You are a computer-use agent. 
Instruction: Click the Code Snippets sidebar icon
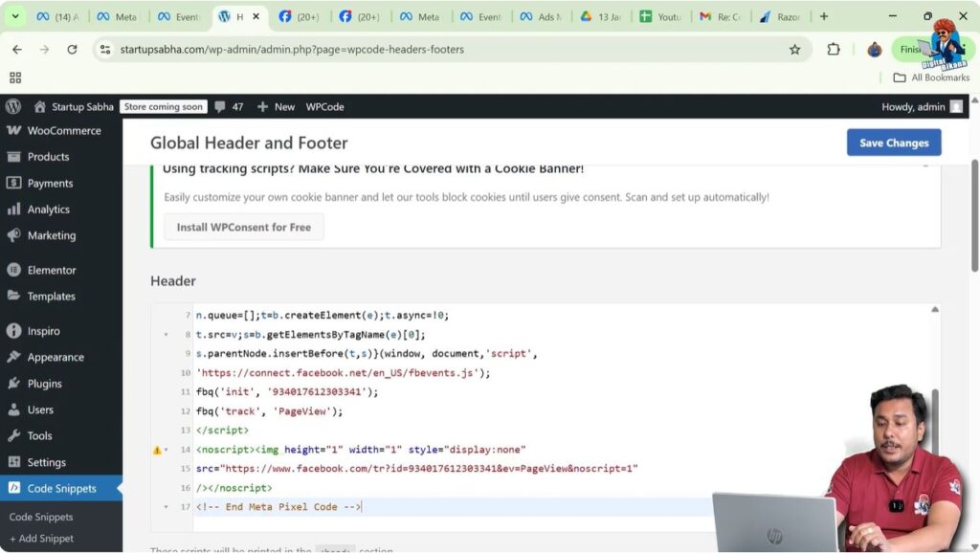[x=13, y=488]
